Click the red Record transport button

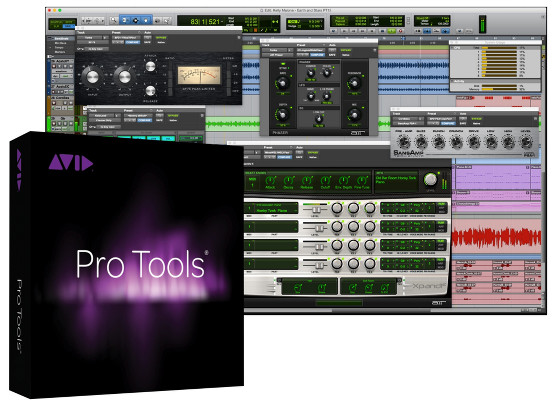(400, 31)
